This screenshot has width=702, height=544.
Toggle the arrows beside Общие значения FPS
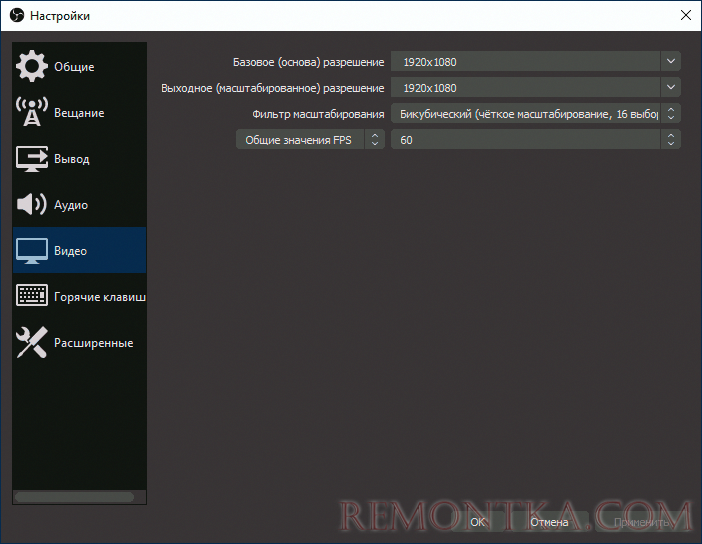coord(375,140)
